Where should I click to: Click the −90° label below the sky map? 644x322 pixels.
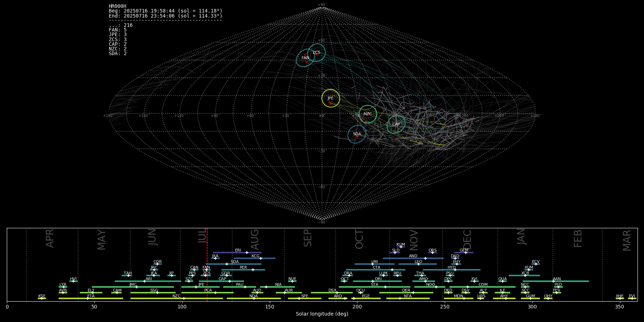click(322, 222)
